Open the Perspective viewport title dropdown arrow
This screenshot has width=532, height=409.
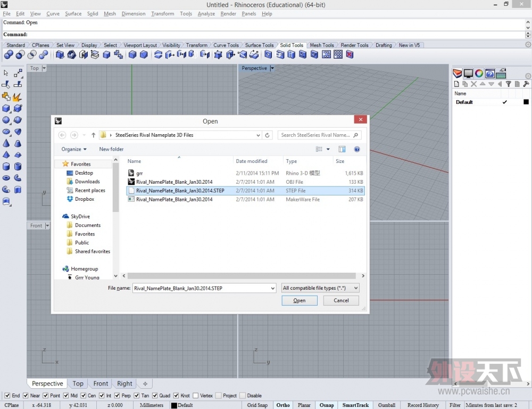(x=272, y=68)
